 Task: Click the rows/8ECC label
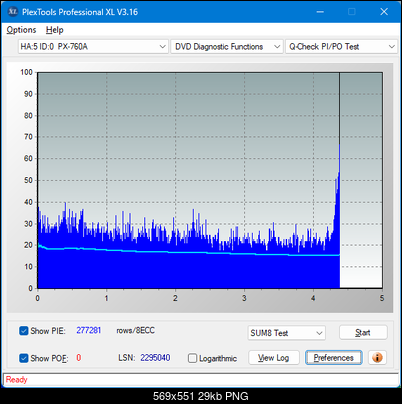pos(135,330)
